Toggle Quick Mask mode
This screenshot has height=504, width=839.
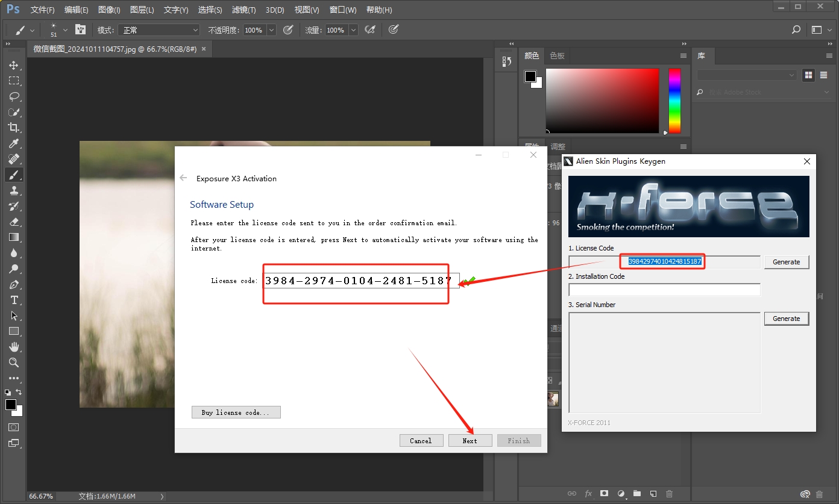[x=13, y=427]
